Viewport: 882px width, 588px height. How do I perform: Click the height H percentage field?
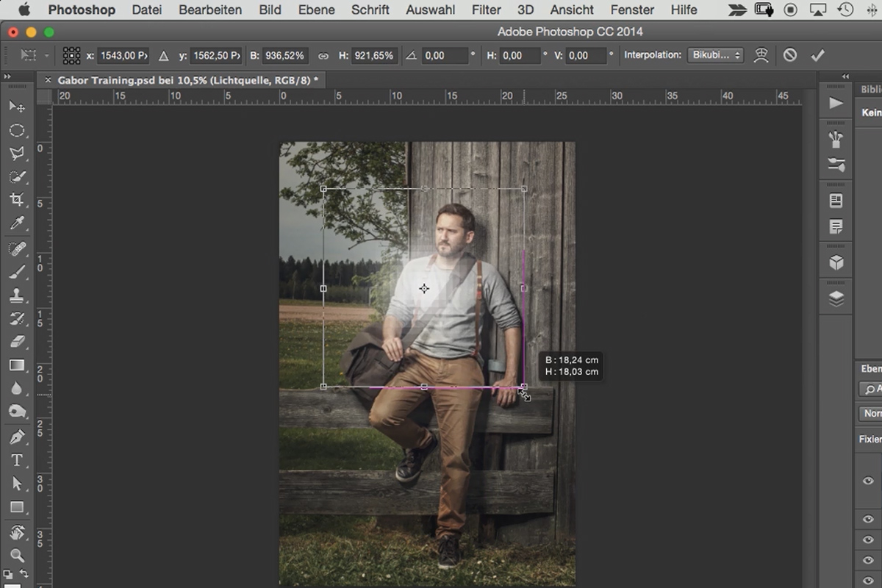point(375,55)
